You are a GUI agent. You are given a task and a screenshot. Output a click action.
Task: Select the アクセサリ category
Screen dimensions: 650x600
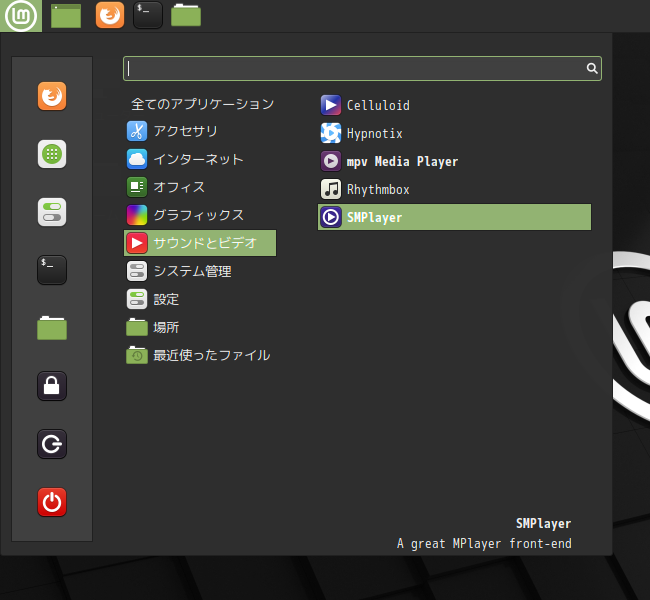click(x=200, y=131)
